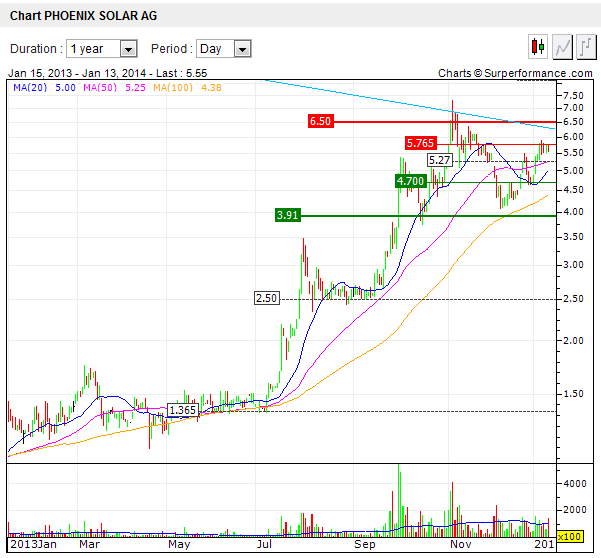Click the 'Mar' label on time axis
Image resolution: width=601 pixels, height=558 pixels.
(89, 544)
